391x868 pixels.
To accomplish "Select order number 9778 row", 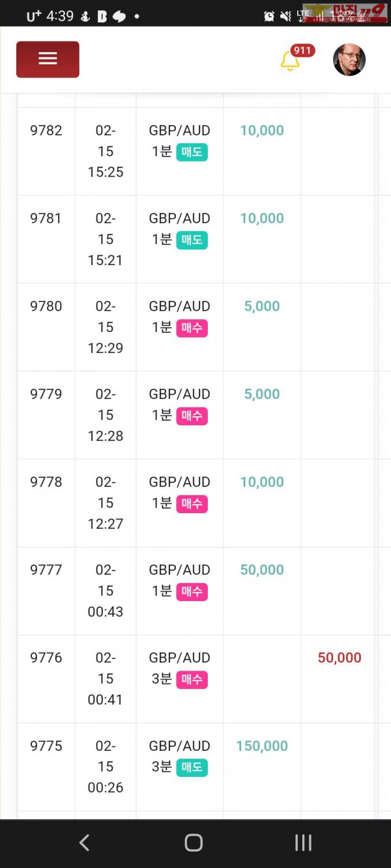I will (196, 503).
